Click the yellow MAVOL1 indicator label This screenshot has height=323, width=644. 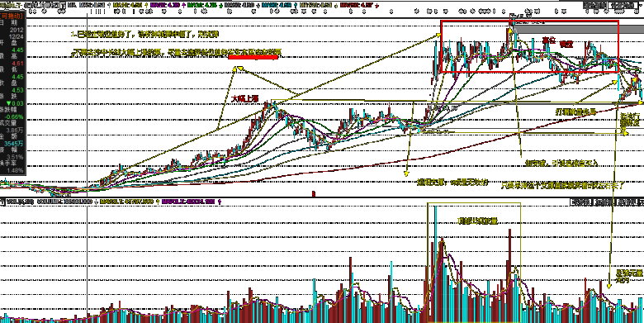pyautogui.click(x=126, y=202)
